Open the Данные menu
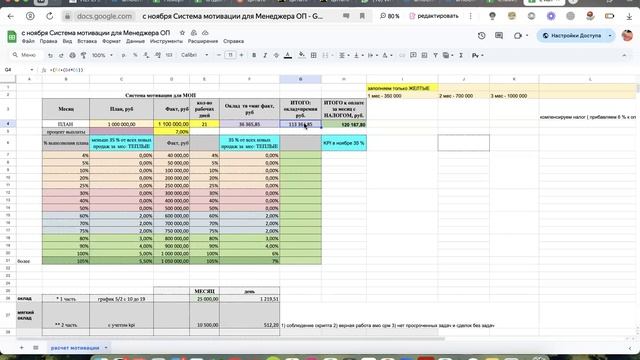 pyautogui.click(x=135, y=41)
